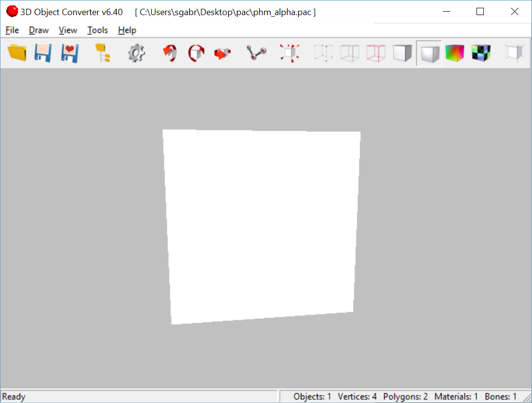Select the checkered textured cube display mode
The image size is (532, 403).
(481, 53)
